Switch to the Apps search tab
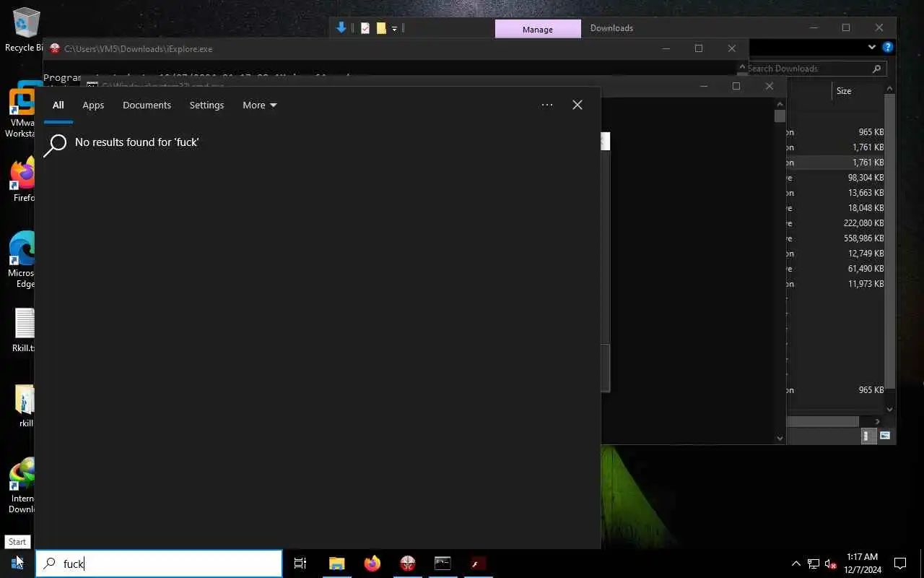The height and width of the screenshot is (578, 924). [93, 105]
